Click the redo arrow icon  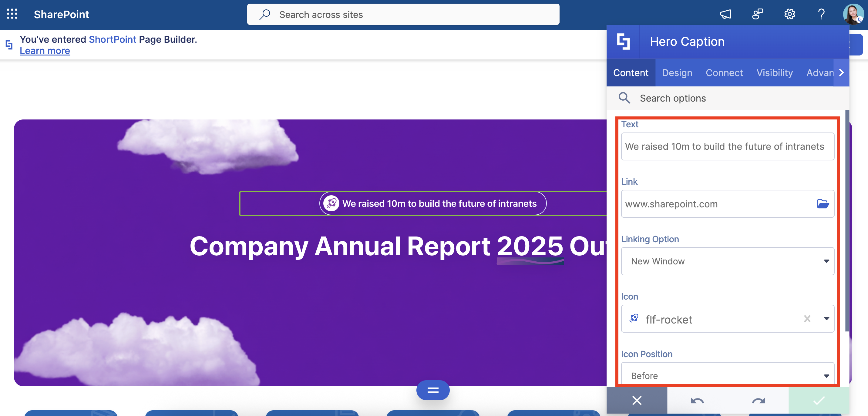point(758,401)
